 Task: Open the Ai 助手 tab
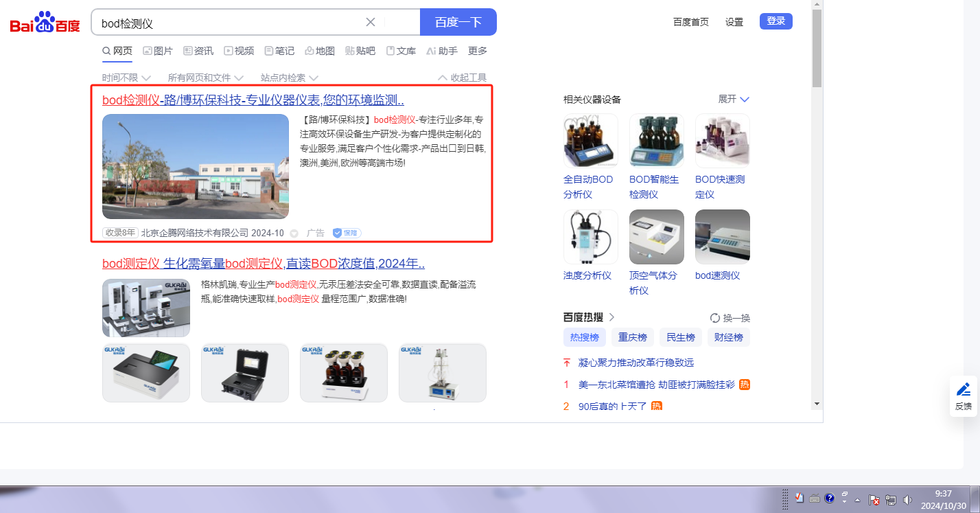442,51
